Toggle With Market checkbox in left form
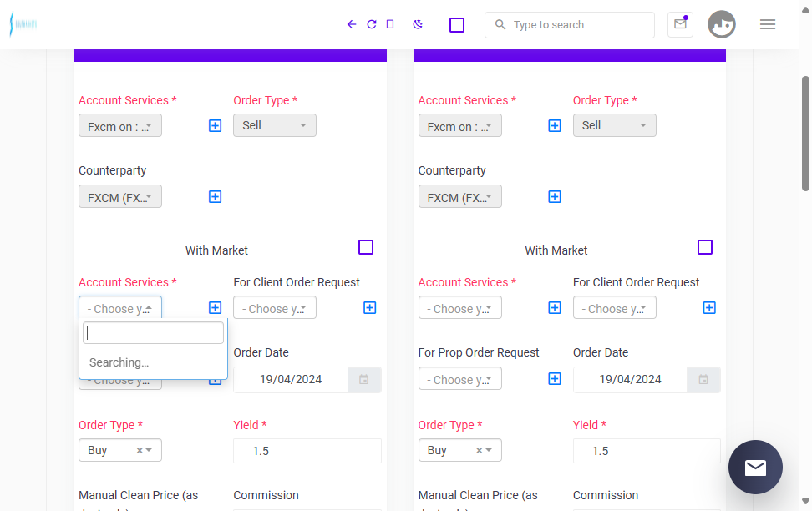Image resolution: width=812 pixels, height=511 pixels. pyautogui.click(x=366, y=247)
